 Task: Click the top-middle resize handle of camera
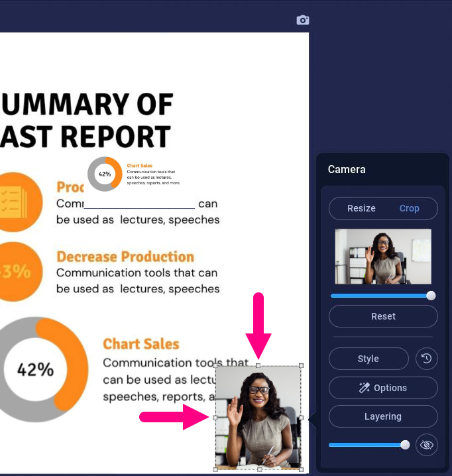(258, 365)
